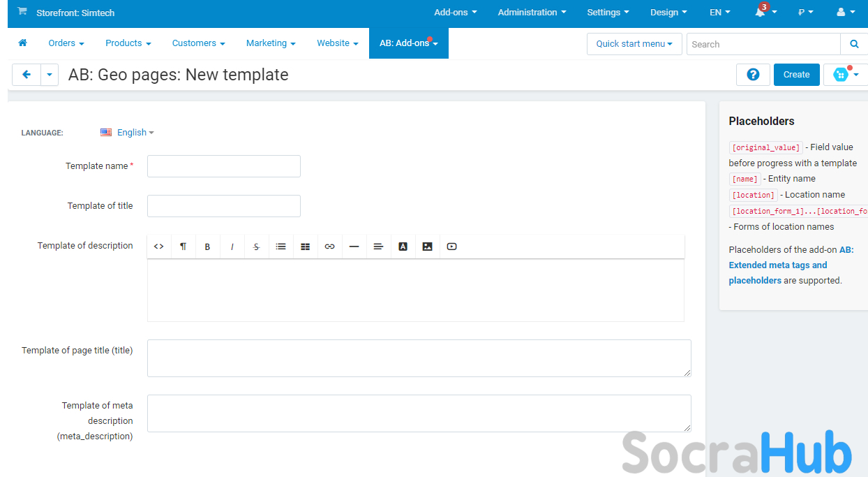
Task: Focus the Template name field
Action: point(224,166)
